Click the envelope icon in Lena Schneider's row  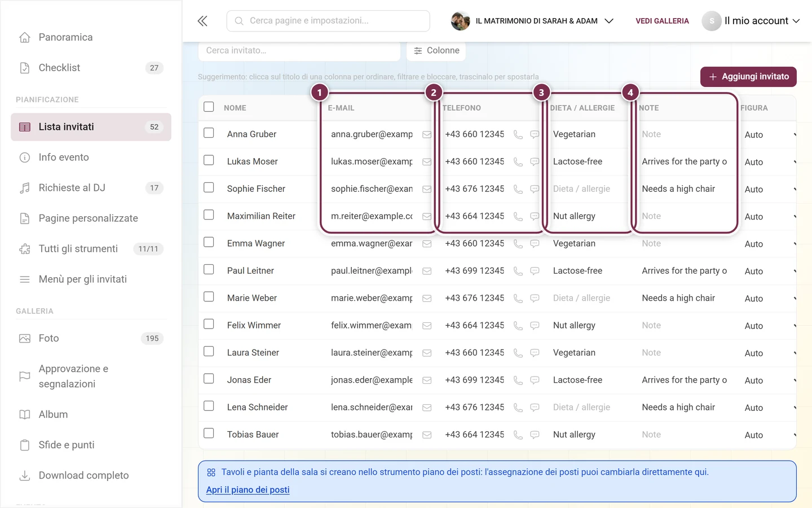coord(427,408)
